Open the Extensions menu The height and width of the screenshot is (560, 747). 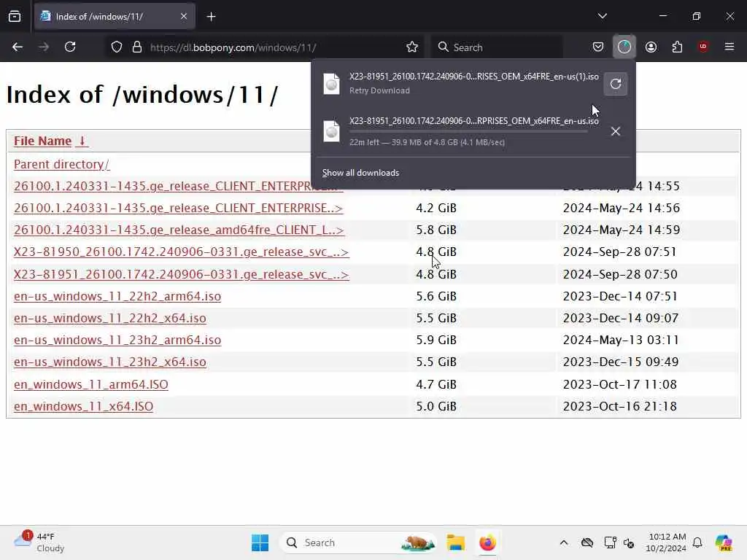pos(677,47)
